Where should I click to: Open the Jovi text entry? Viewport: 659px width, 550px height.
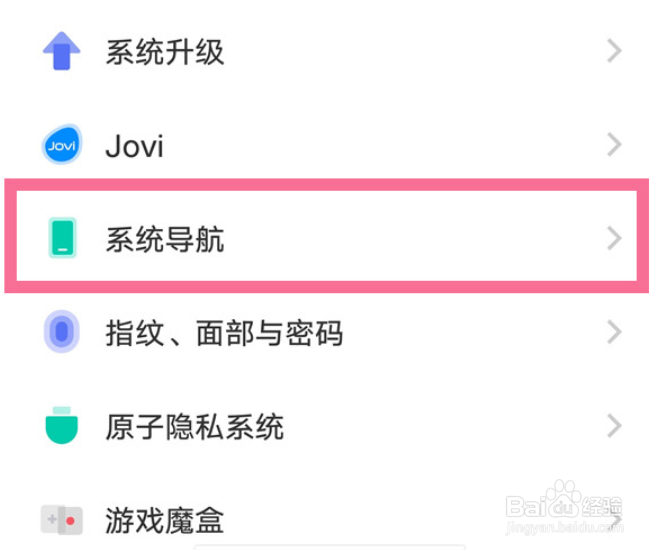134,146
